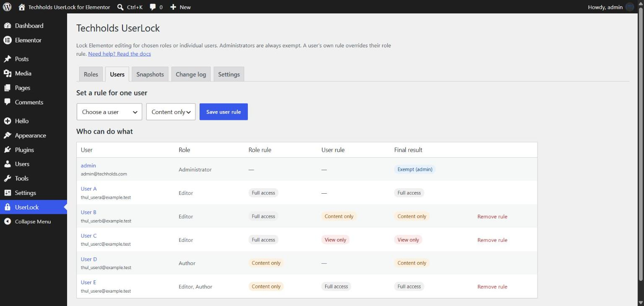This screenshot has width=644, height=306.
Task: Open the sidebar Settings menu item
Action: click(x=34, y=193)
